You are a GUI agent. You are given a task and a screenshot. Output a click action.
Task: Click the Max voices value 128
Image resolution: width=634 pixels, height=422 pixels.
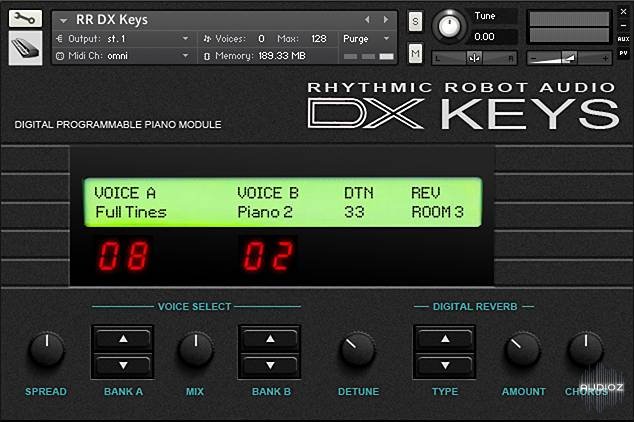(x=319, y=39)
